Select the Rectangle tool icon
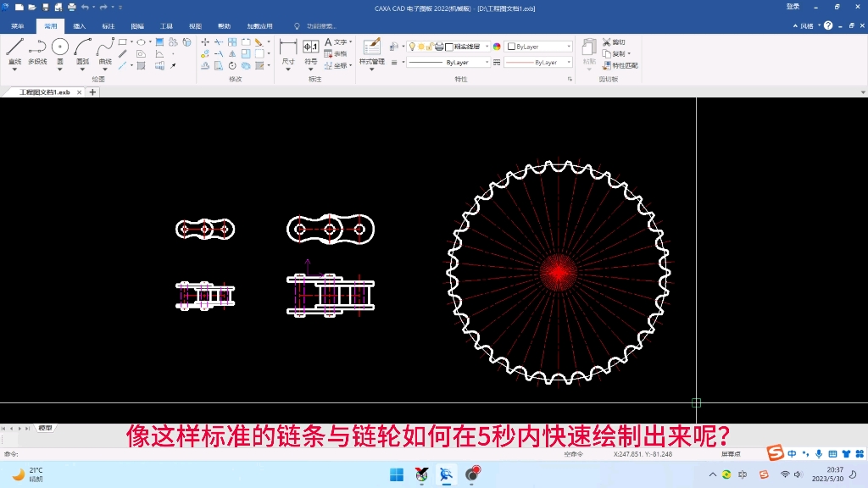Viewport: 868px width, 488px height. click(x=122, y=42)
